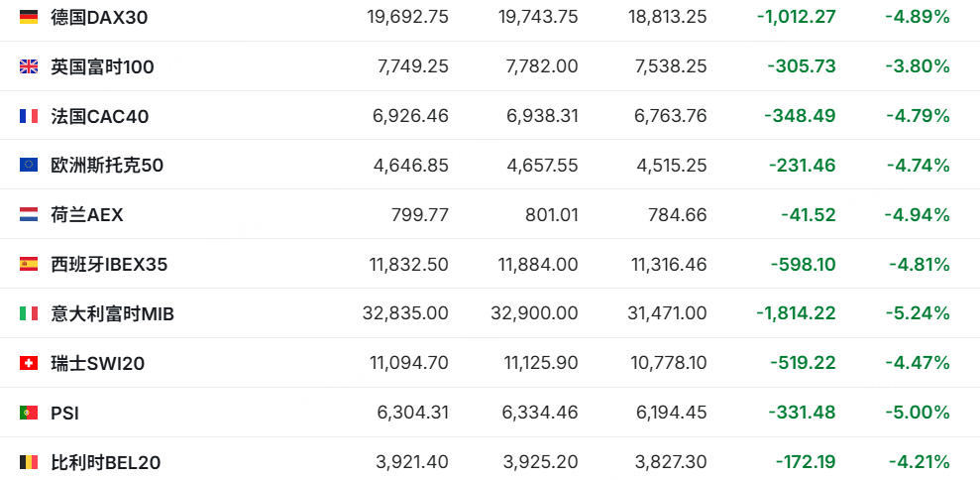
Task: Click the French flag icon
Action: [x=29, y=116]
